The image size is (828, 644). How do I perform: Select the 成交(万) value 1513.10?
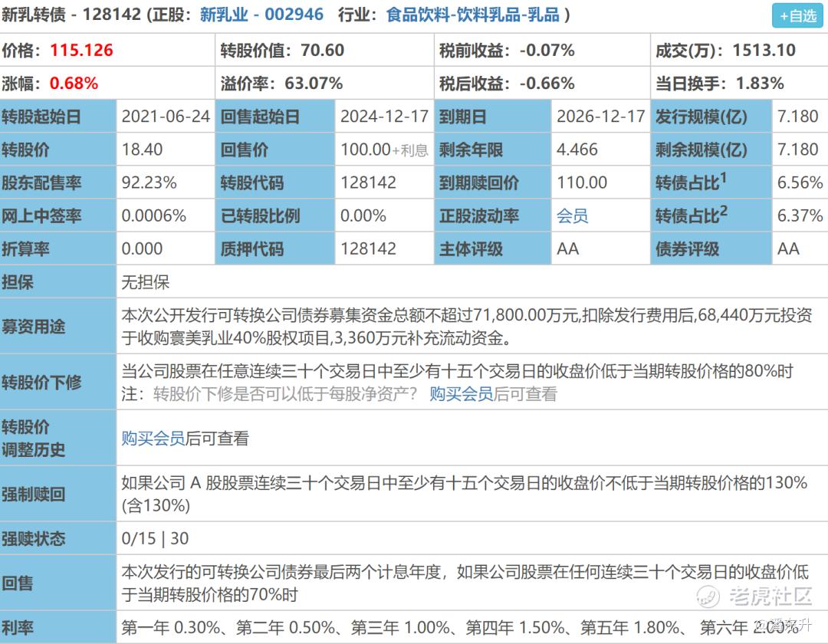pos(764,50)
